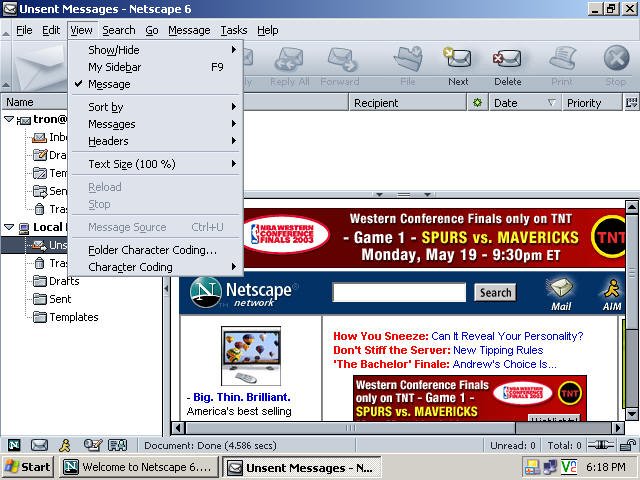Screen dimensions: 640x480
Task: Open 'New Tipping Rules' link
Action: [x=498, y=350]
